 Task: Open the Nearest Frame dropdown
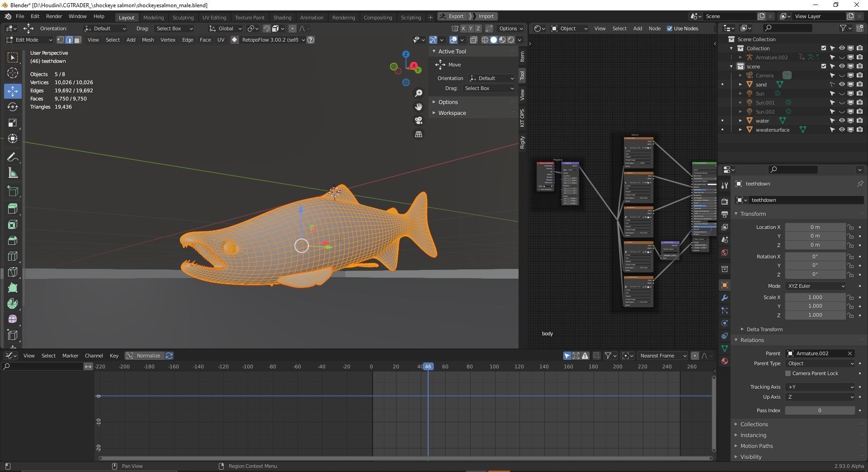coord(662,356)
